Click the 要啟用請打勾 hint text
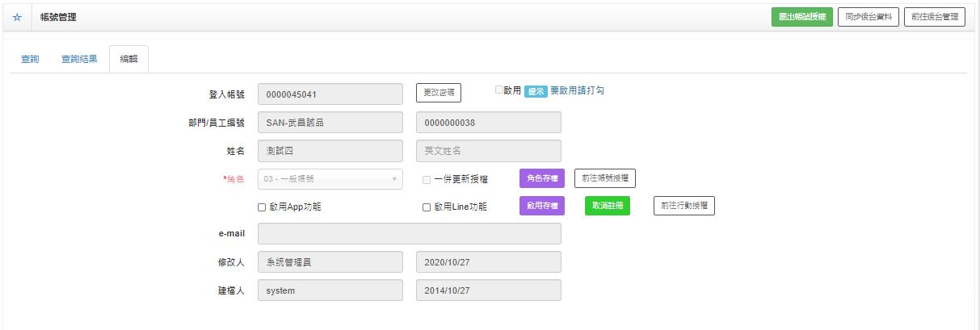Viewport: 980px width, 330px height. 577,90
